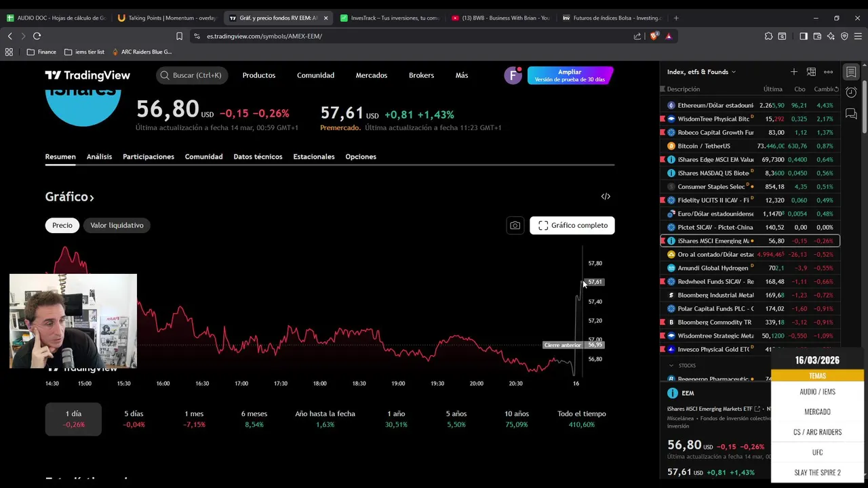Open the watchlist panel icon
868x488 pixels.
(x=851, y=72)
